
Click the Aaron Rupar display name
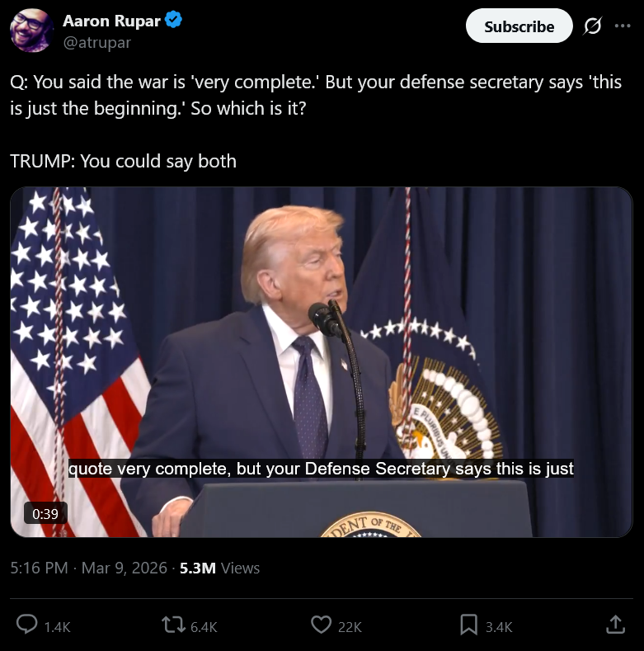click(111, 21)
